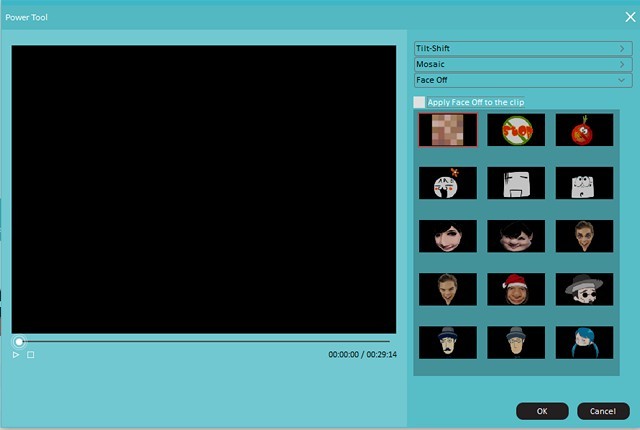Select the grinning brown-haired man face overlay
The width and height of the screenshot is (640, 430).
point(448,289)
